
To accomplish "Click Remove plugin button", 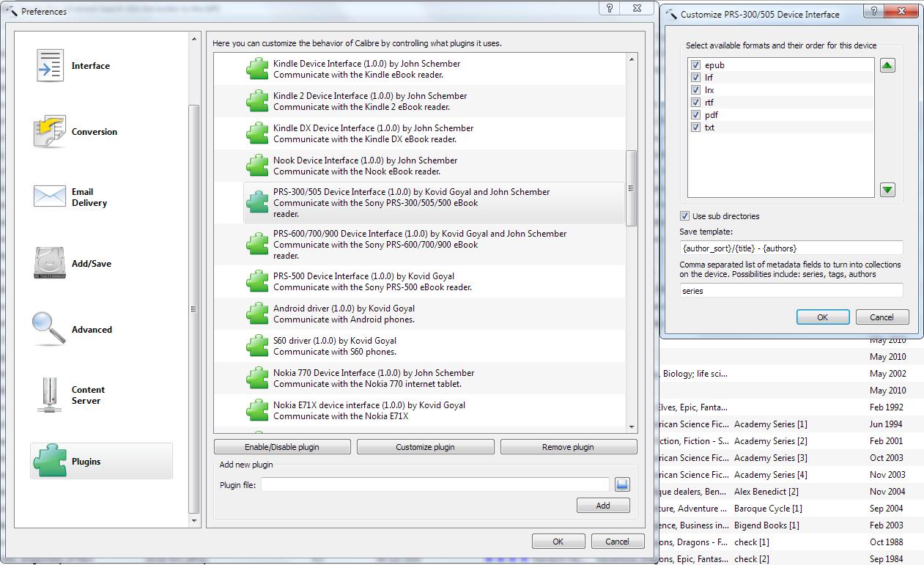I will click(x=568, y=447).
